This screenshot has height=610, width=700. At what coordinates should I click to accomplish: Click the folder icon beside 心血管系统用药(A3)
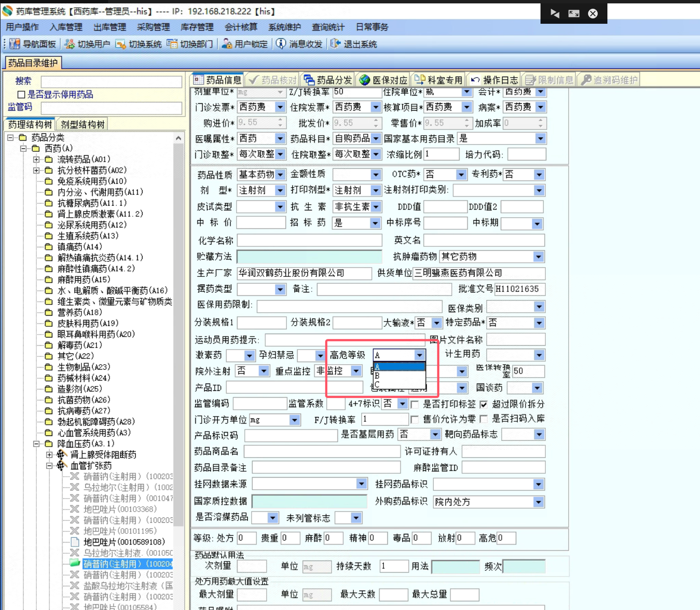click(x=48, y=433)
